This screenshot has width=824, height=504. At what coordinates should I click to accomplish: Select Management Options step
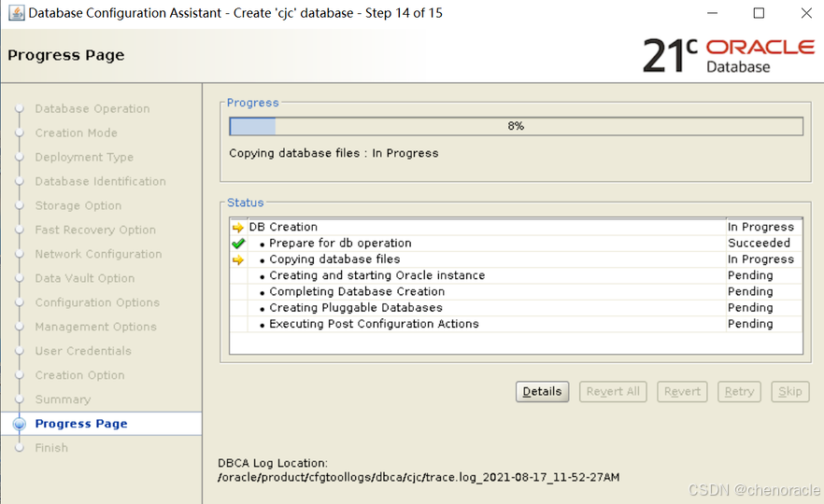95,326
